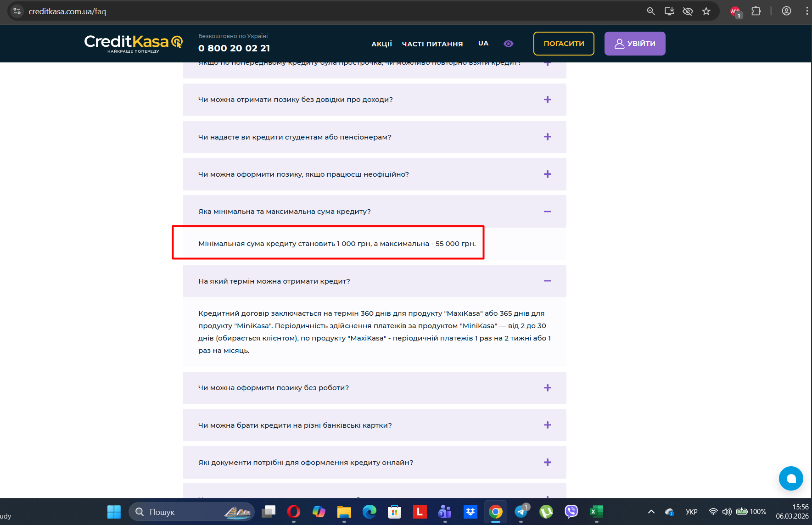Open the Chrome three-dot menu
The width and height of the screenshot is (812, 525).
coord(806,11)
